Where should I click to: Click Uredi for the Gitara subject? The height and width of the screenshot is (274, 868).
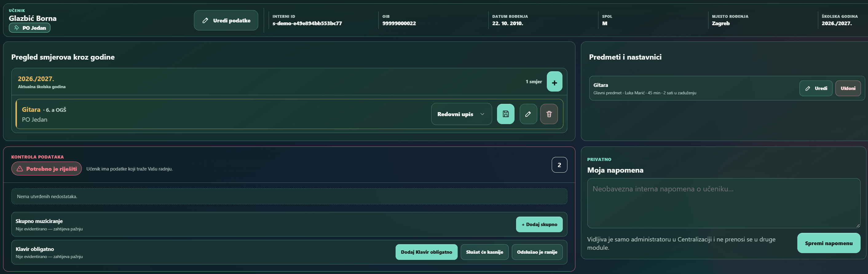click(816, 88)
